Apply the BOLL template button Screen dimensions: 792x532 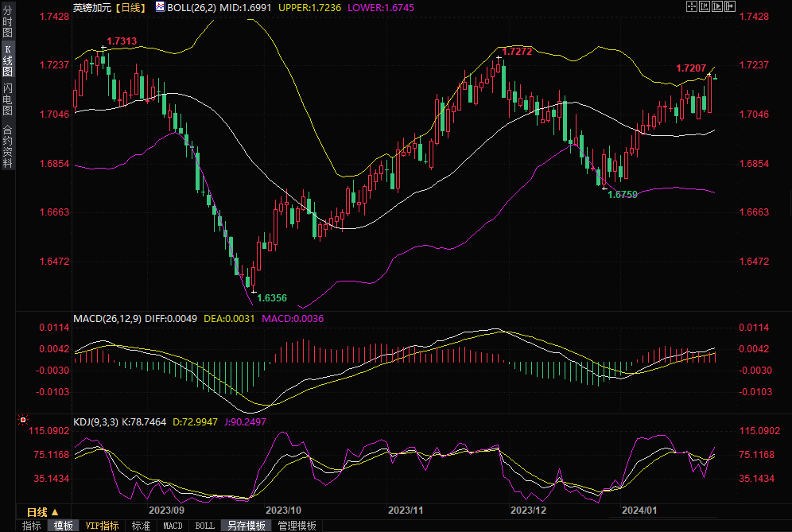click(x=204, y=526)
